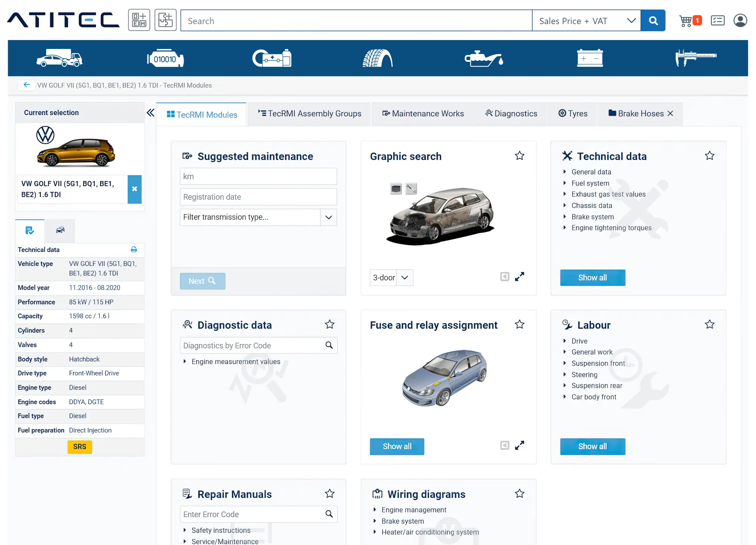
Task: Focus the km mileage input field
Action: [258, 176]
